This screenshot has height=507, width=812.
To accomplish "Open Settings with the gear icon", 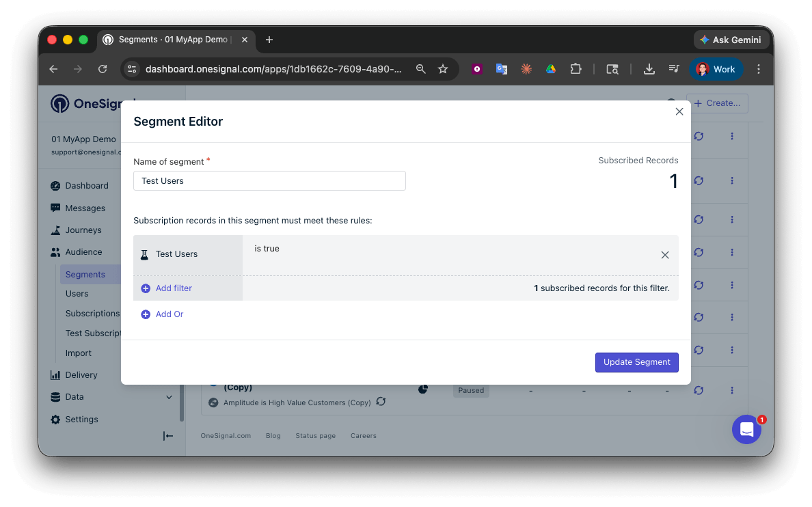I will tap(55, 419).
